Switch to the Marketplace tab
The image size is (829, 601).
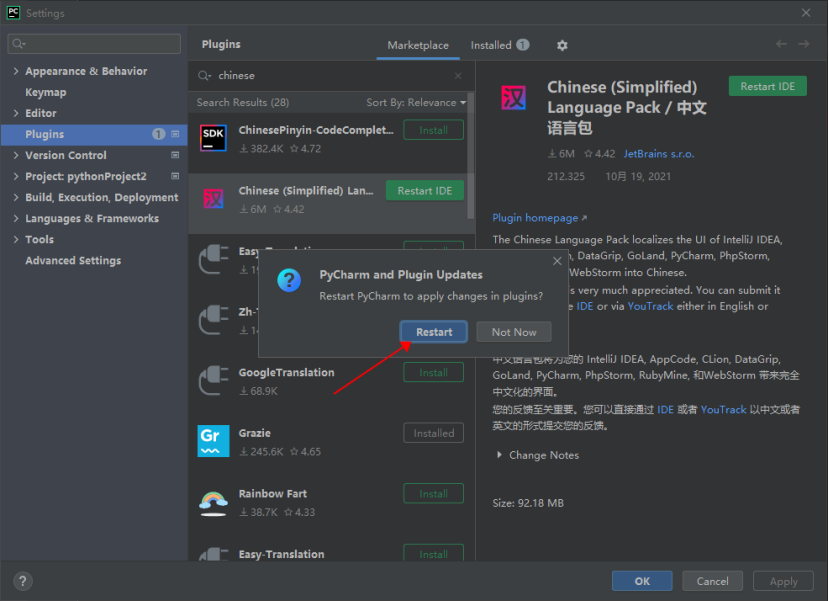(418, 45)
